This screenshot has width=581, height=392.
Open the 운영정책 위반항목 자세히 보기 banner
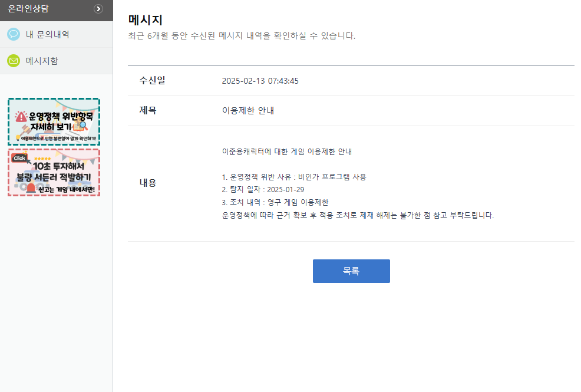[54, 121]
